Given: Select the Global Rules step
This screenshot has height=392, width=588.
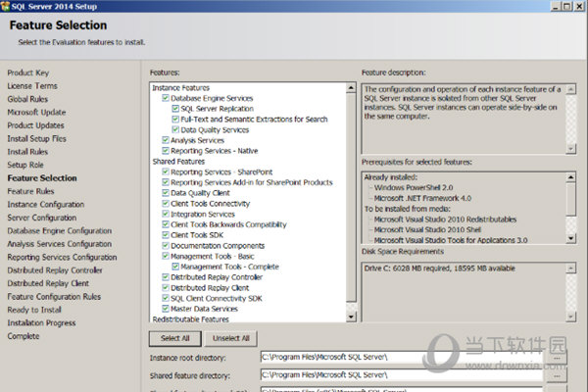Looking at the screenshot, I should (27, 99).
